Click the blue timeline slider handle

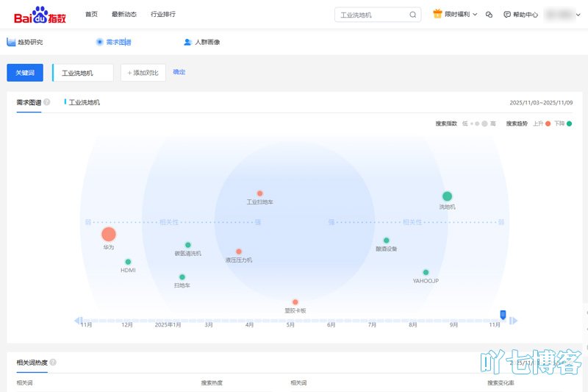coord(503,315)
